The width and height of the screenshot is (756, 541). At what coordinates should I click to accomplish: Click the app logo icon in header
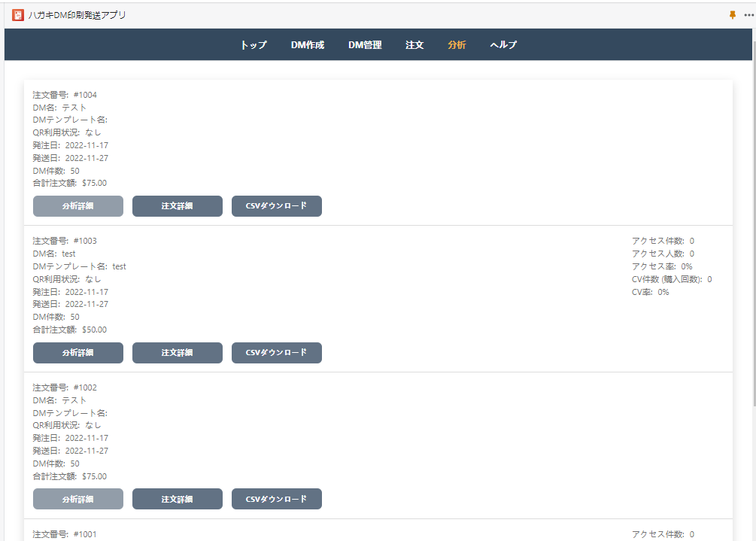[x=18, y=15]
